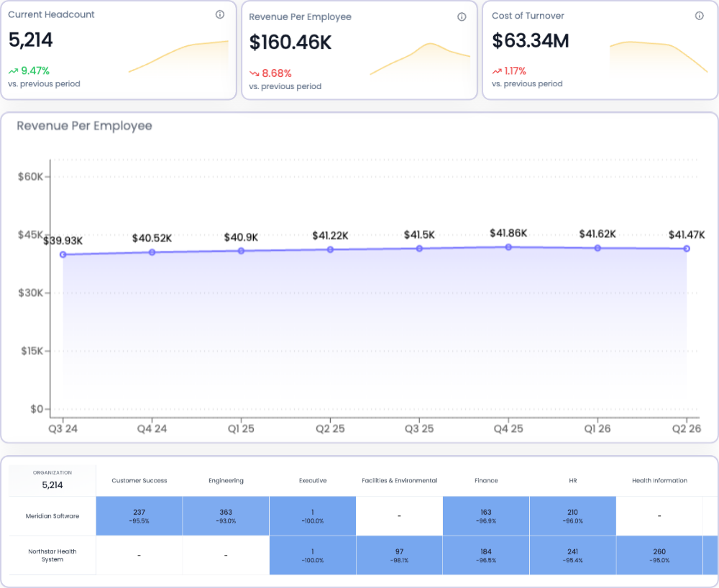Click the $40.9K data label

(x=241, y=237)
